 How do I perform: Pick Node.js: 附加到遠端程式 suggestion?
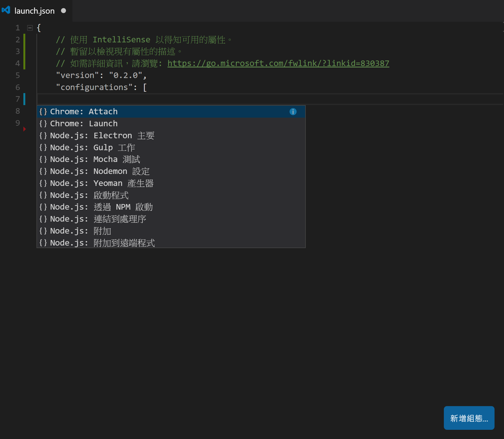171,242
